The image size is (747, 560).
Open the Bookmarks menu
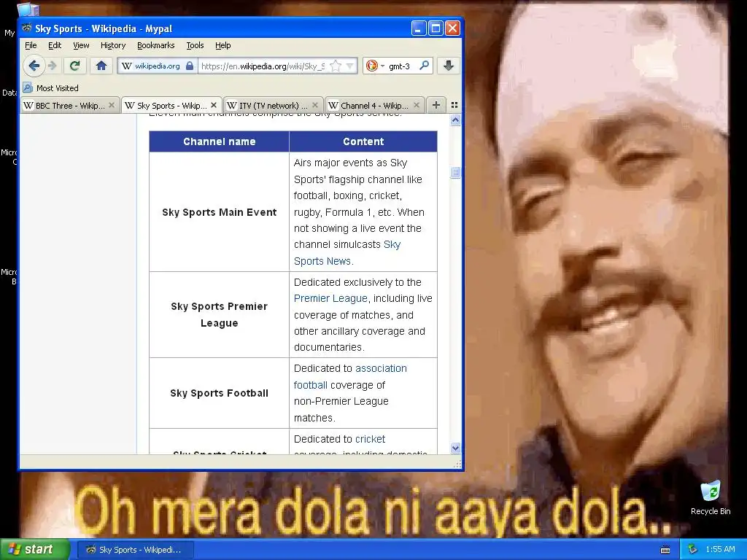156,45
